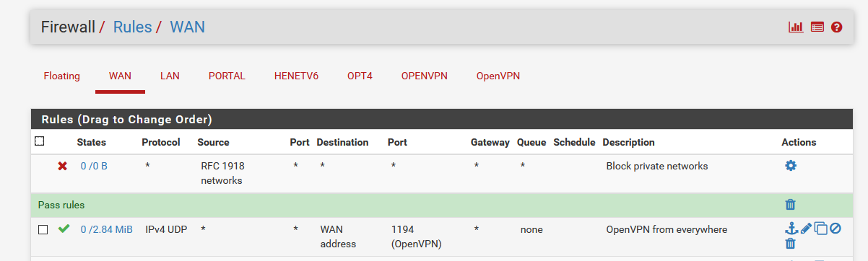Copy the OpenVPN from everywhere rule

(820, 229)
